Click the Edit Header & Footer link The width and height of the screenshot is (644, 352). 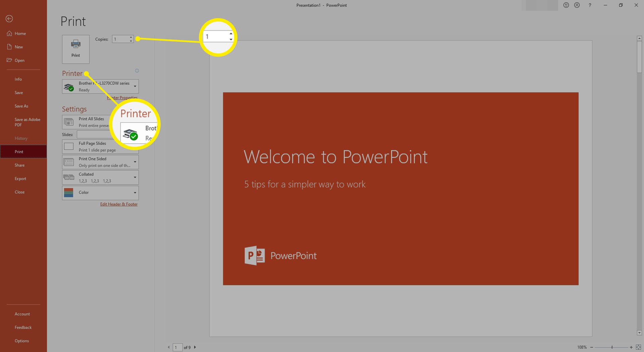[x=119, y=204]
